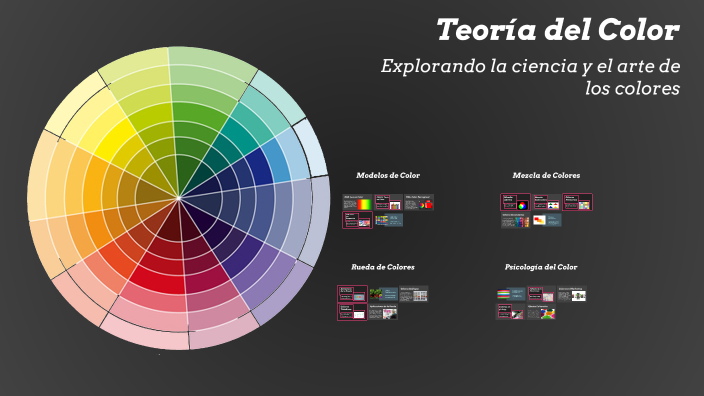Open Psicología slide with horizontal color stripes
The image size is (704, 396).
[511, 294]
